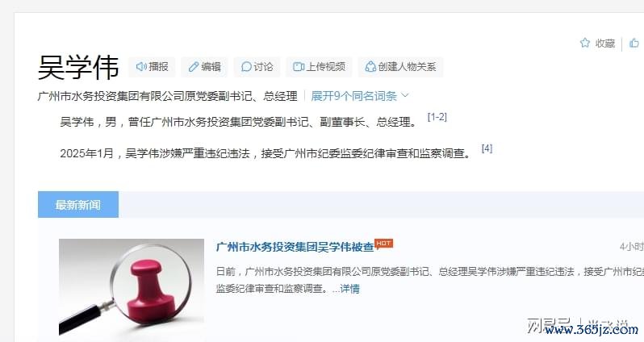This screenshot has width=644, height=342.
Task: Click the chevron next to 同名词条
Action: tap(405, 96)
